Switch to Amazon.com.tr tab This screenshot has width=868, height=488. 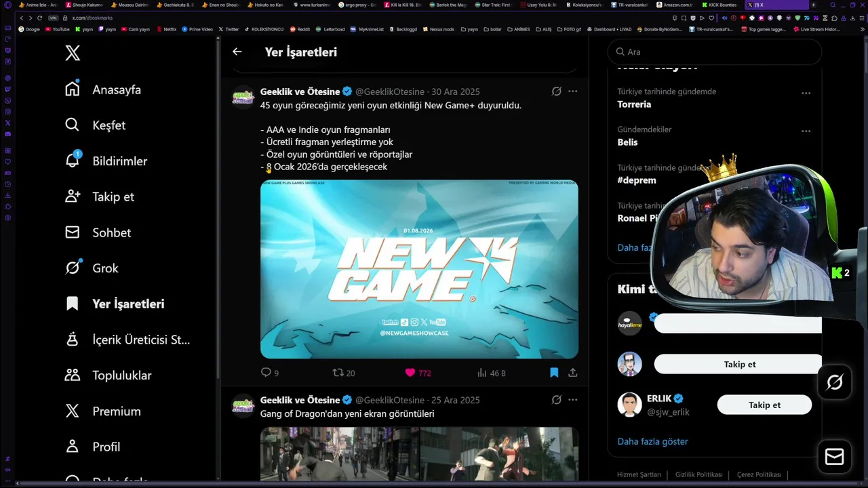(674, 5)
